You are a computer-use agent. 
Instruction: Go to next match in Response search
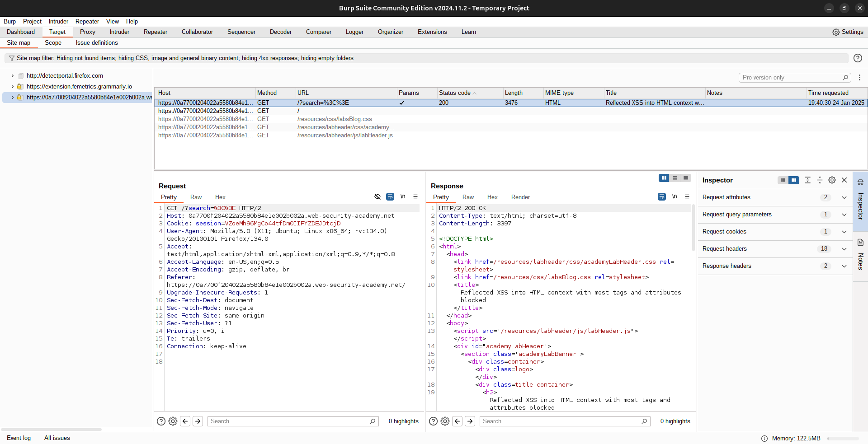pos(470,421)
